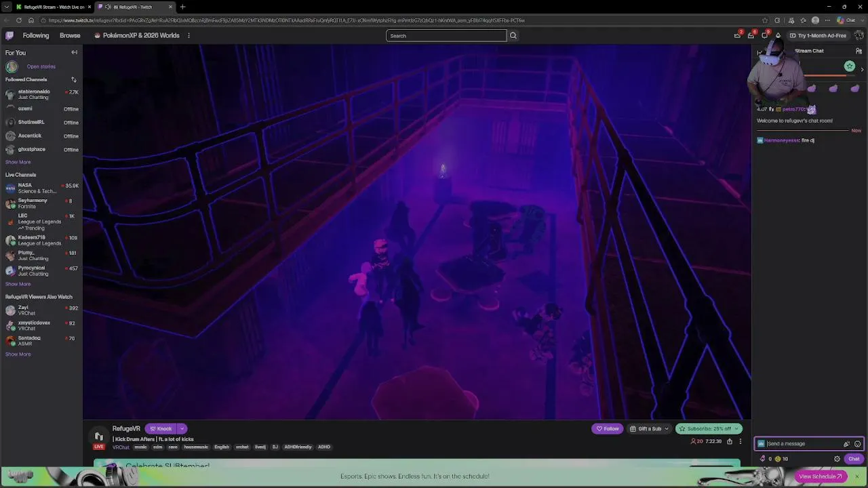The image size is (868, 488).
Task: Open NASA live channel in sidebar
Action: 41,188
